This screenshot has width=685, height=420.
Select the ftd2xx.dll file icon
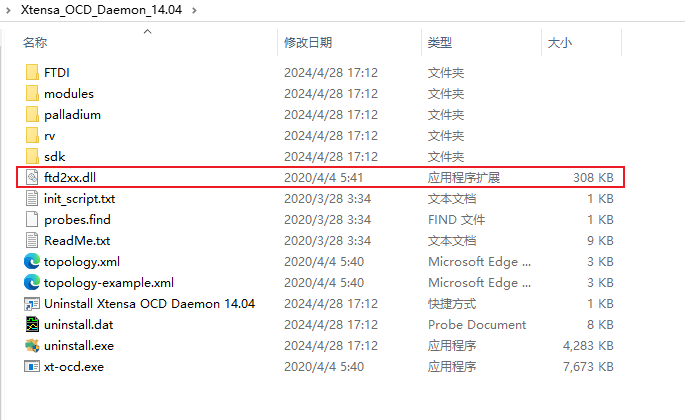coord(32,177)
